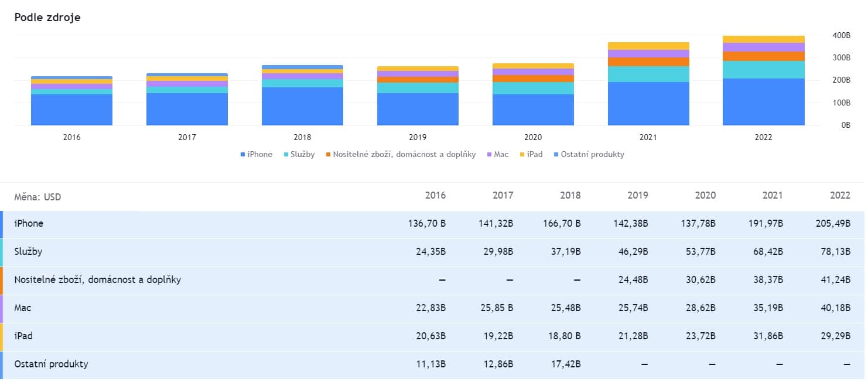Screen dimensions: 868x382
Task: Click the orange Nositelné zboží legend marker
Action: click(328, 154)
